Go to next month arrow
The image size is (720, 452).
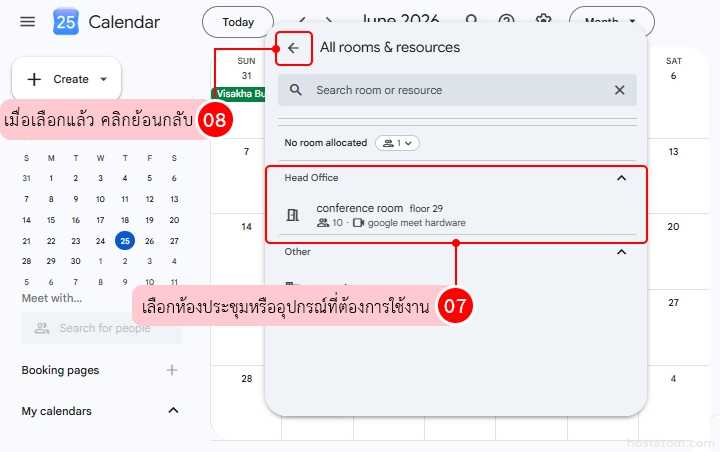tap(328, 20)
